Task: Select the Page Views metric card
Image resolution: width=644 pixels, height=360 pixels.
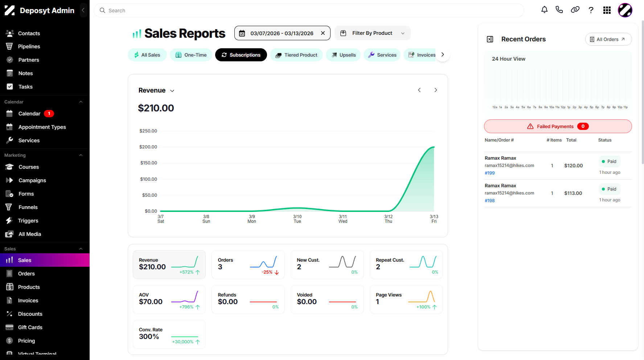Action: point(406,299)
